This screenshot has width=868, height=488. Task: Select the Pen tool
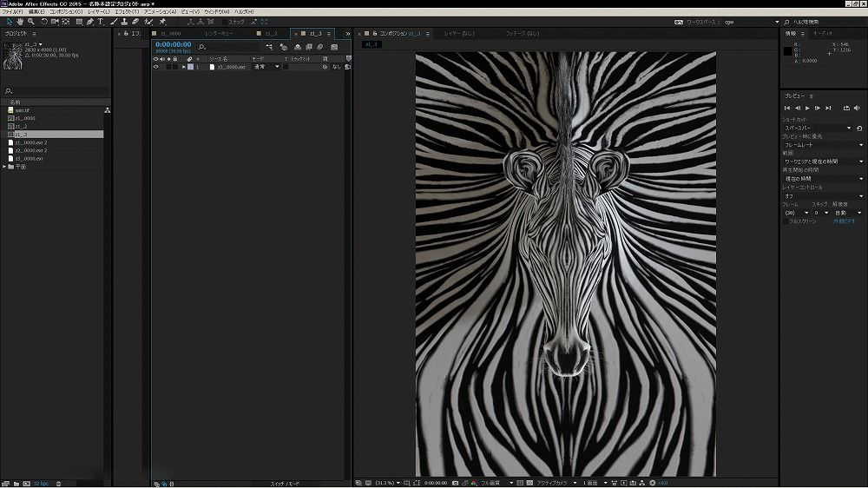[x=89, y=22]
